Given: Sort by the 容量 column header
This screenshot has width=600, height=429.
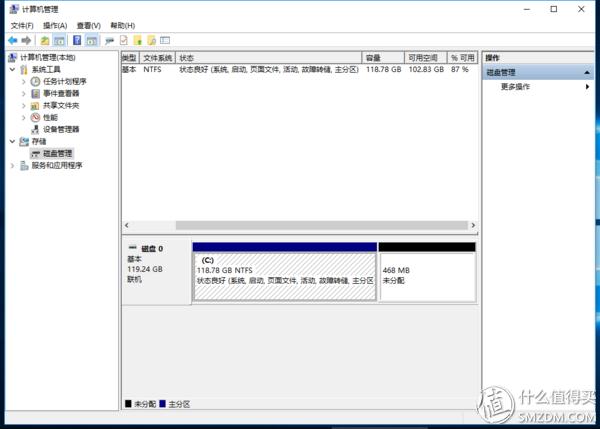Looking at the screenshot, I should click(x=383, y=58).
